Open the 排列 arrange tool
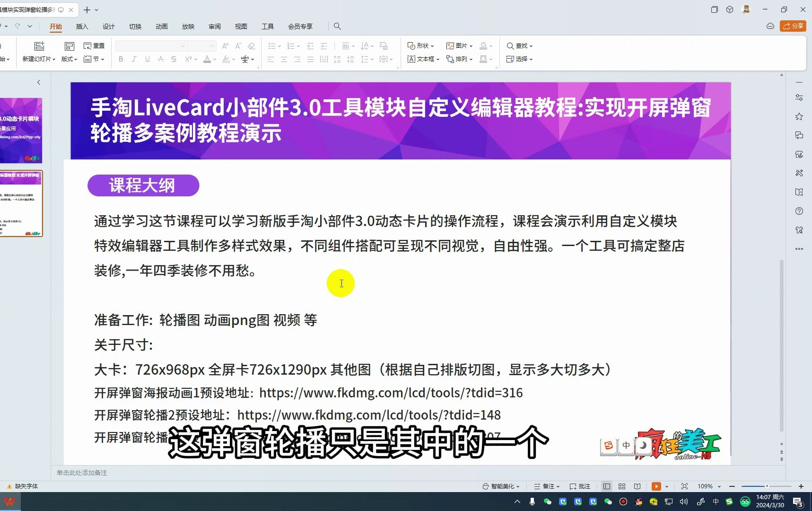 [460, 59]
